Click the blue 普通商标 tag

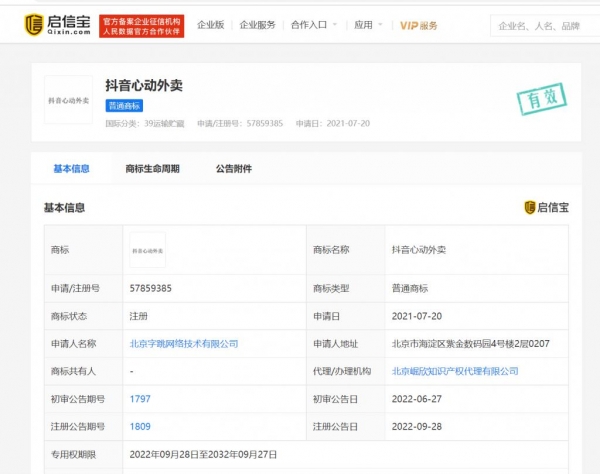124,106
